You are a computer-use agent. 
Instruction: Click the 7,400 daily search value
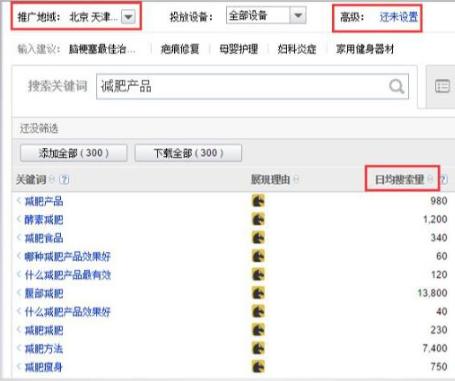(435, 348)
